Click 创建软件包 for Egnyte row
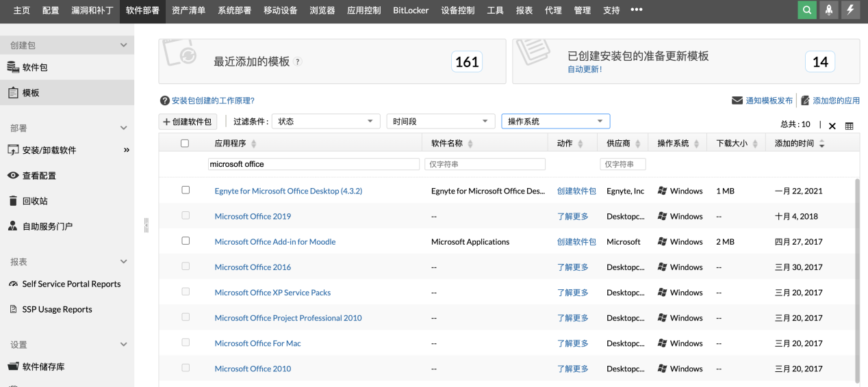Screen dimensions: 868x387 [x=576, y=191]
